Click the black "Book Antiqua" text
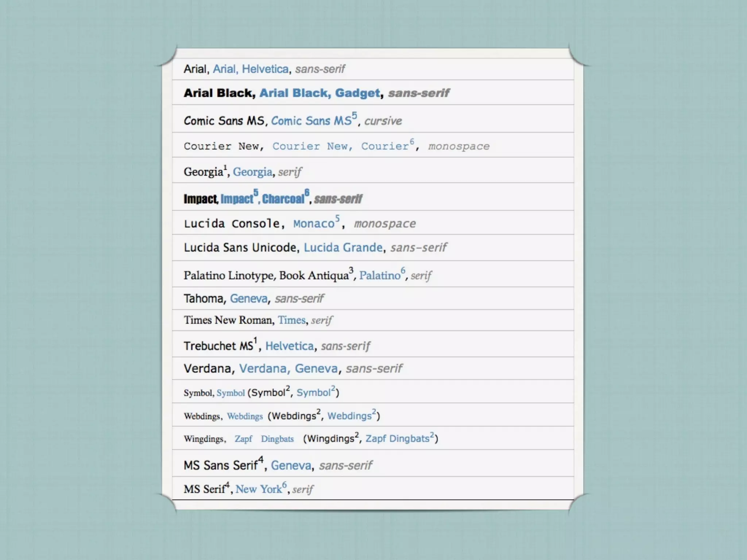Viewport: 747px width, 560px height. (314, 276)
